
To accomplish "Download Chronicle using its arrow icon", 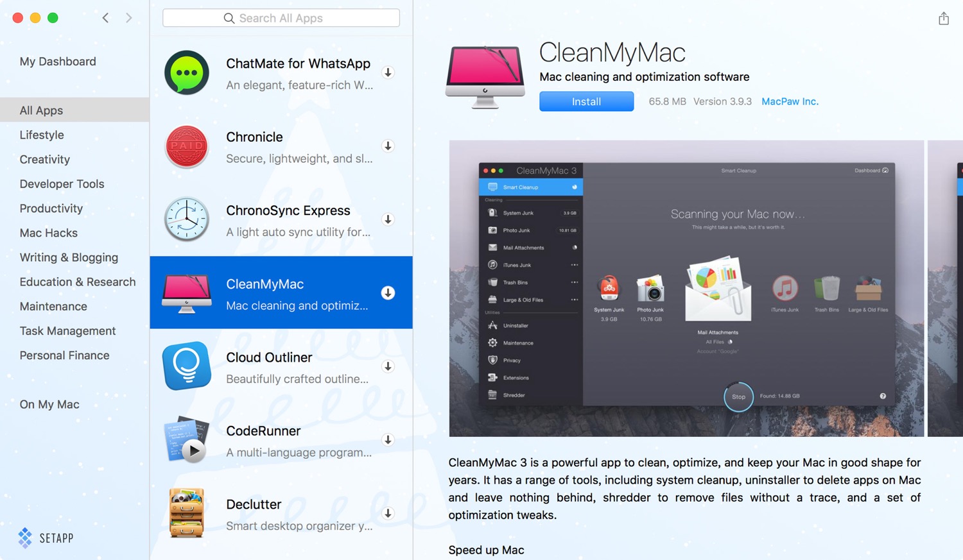I will pos(388,146).
